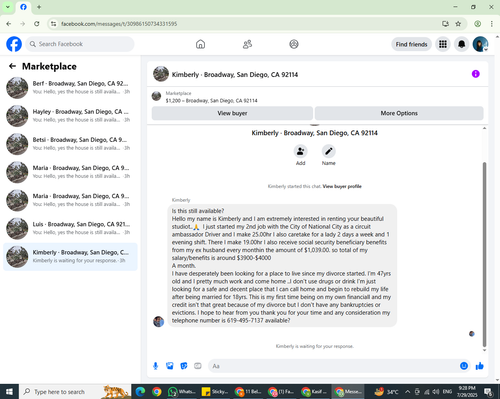The image size is (500, 399).
Task: Click Luis conversation listing thumbnail
Action: click(x=17, y=229)
